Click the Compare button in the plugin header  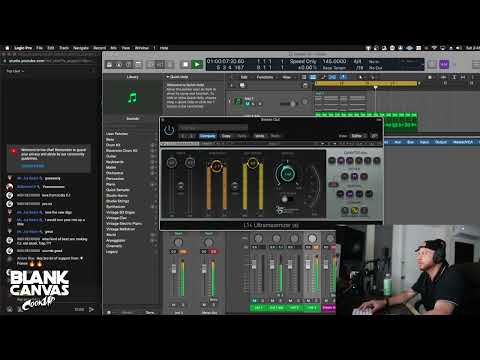tap(207, 136)
